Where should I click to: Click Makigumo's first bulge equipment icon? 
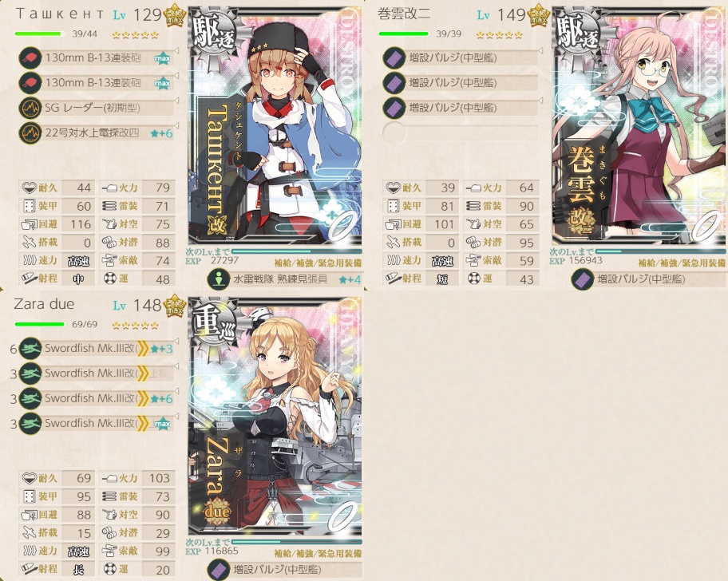pos(394,58)
